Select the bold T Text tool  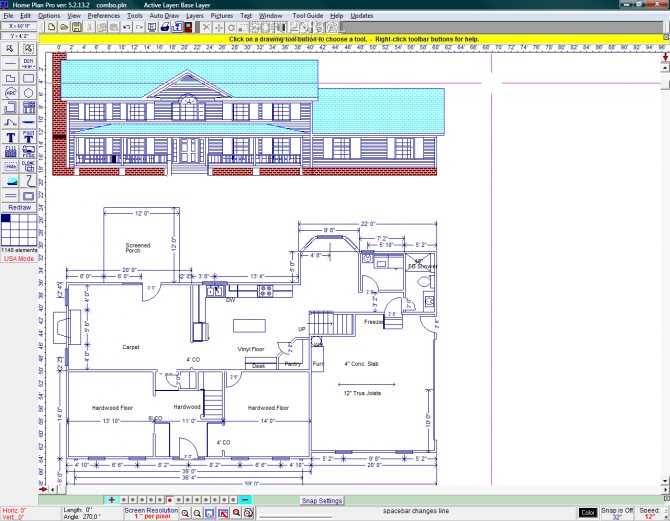(10, 137)
